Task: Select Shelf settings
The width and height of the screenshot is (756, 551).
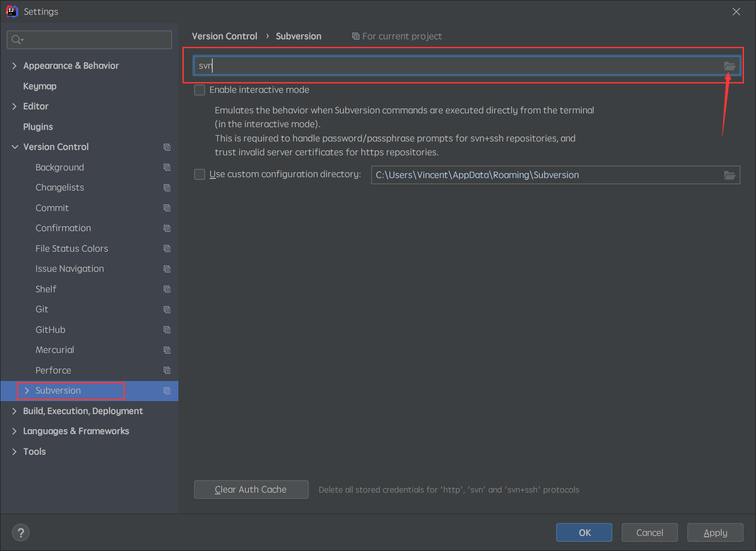Action: (x=46, y=289)
